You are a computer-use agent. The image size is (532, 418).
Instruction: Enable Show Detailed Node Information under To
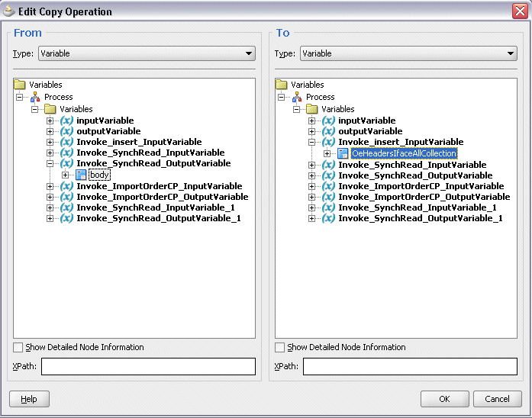[x=280, y=347]
